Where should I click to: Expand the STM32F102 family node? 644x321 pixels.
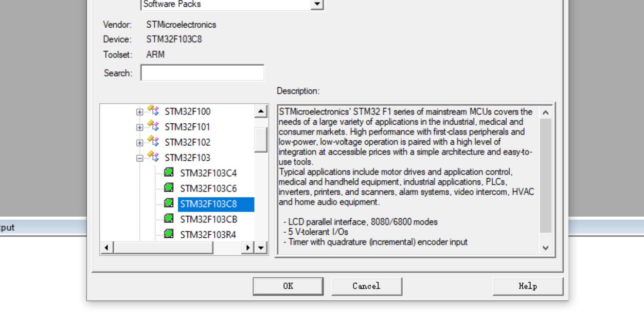coord(139,142)
